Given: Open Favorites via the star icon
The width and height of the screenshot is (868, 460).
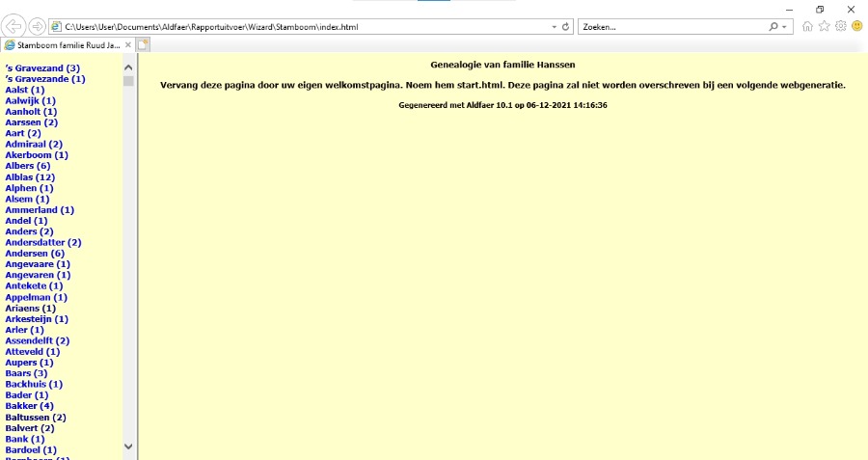Looking at the screenshot, I should [825, 26].
